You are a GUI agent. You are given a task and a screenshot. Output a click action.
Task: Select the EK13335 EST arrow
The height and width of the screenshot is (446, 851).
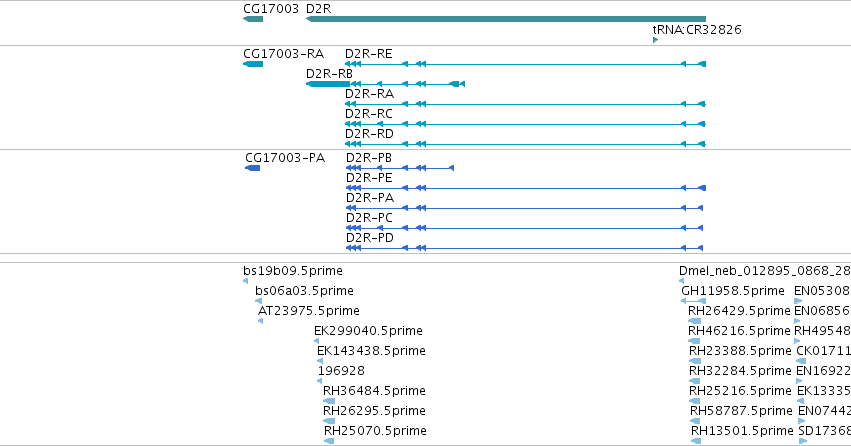point(801,401)
